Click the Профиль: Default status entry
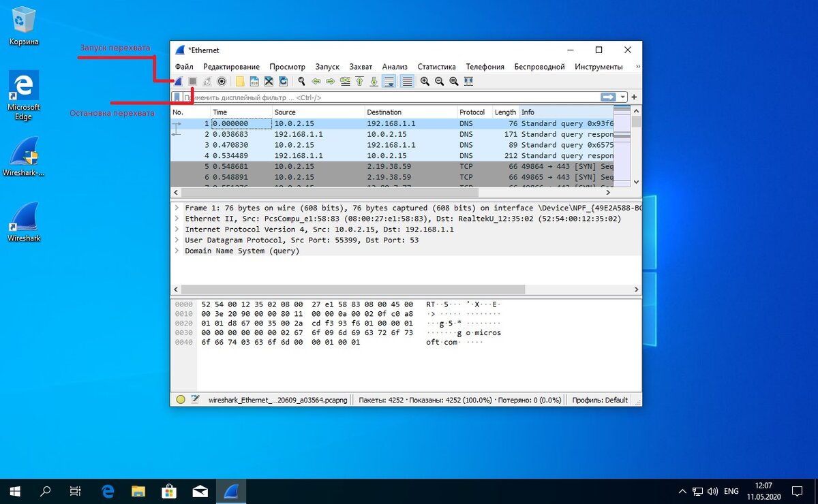 600,400
